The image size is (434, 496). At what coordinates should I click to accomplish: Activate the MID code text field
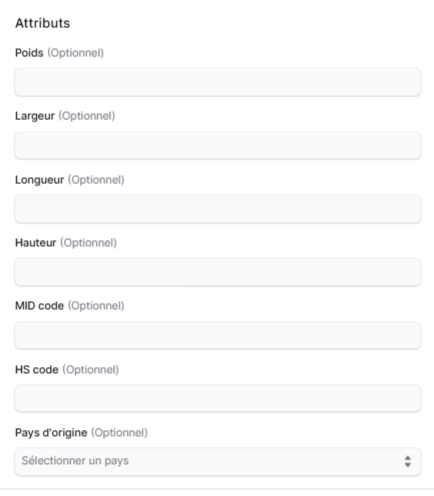tap(218, 335)
